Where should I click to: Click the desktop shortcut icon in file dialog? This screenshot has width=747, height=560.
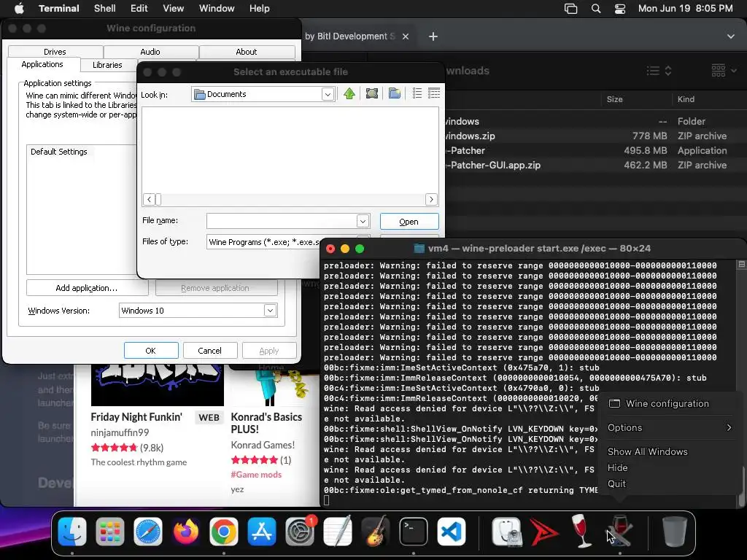pyautogui.click(x=371, y=94)
